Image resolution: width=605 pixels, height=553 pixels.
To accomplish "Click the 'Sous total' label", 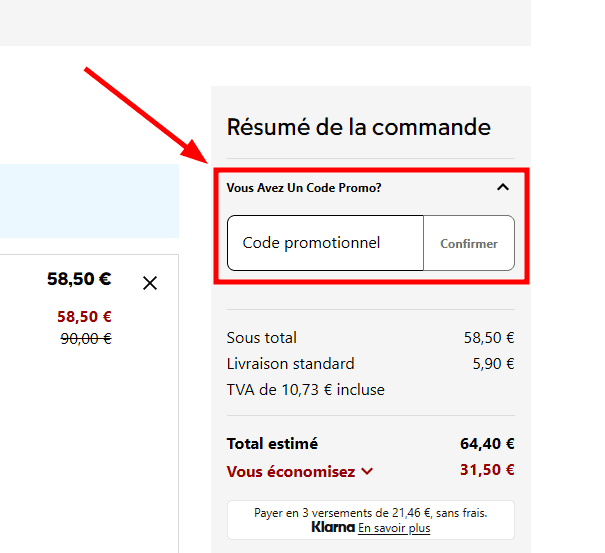I will tap(262, 338).
